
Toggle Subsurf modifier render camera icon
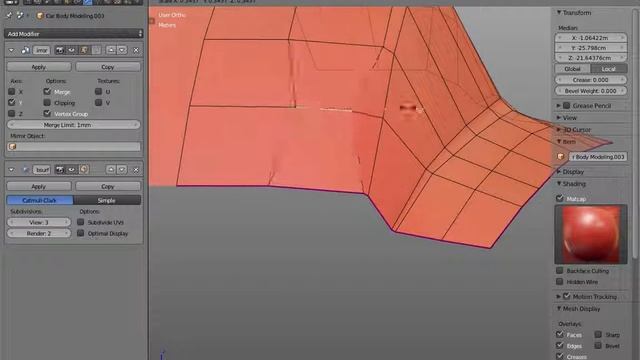click(60, 169)
